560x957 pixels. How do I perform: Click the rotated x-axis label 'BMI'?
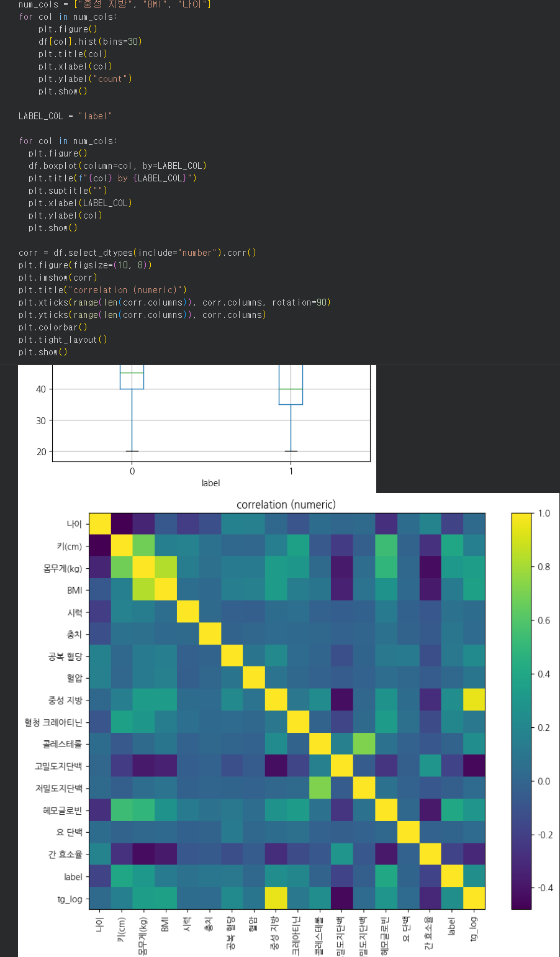(165, 926)
